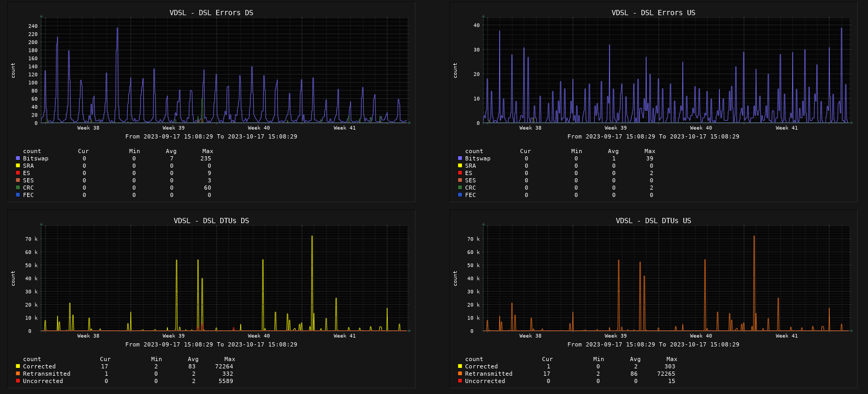This screenshot has height=394, width=868.
Task: Click the SES swatch in Errors DS legend
Action: pyautogui.click(x=18, y=180)
